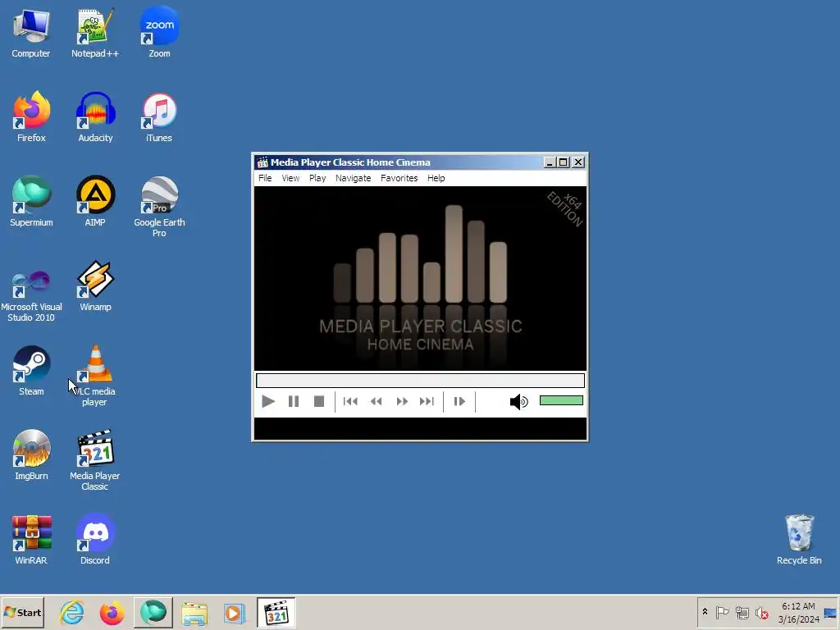Click the black status bar of the player
The height and width of the screenshot is (630, 840).
pos(420,428)
